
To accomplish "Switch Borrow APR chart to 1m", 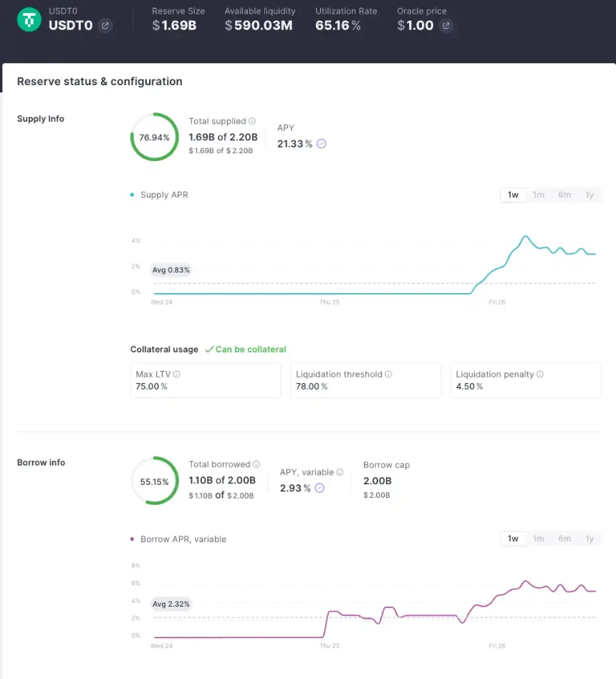I will coord(538,539).
